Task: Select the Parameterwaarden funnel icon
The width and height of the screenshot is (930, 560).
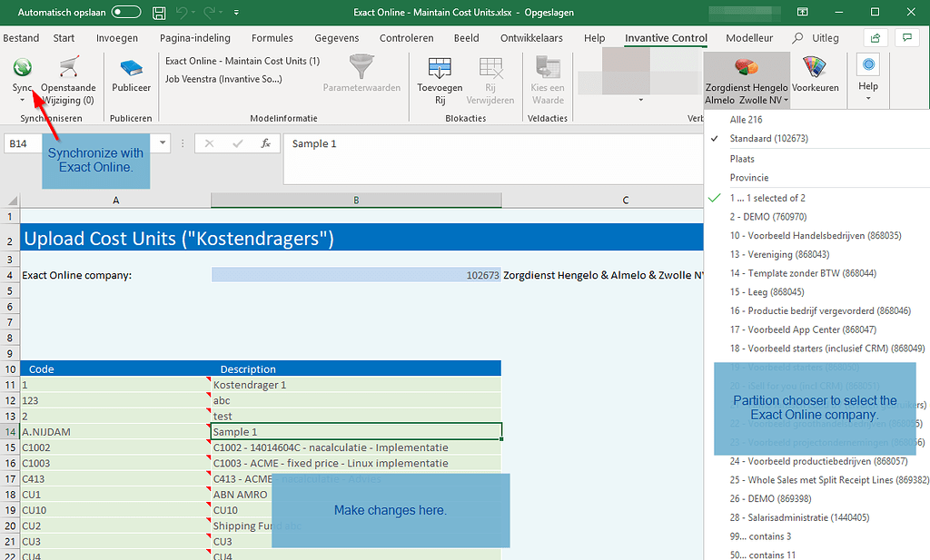Action: pos(361,68)
